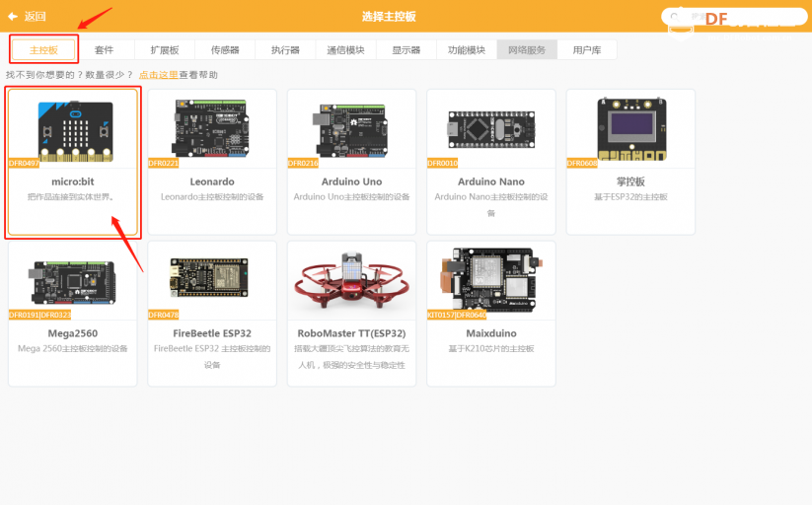812x505 pixels.
Task: Select the FireBeetle ESP32 board image
Action: pos(209,277)
